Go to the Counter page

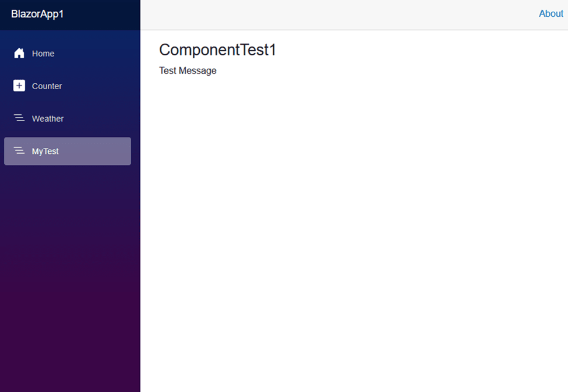click(x=68, y=86)
